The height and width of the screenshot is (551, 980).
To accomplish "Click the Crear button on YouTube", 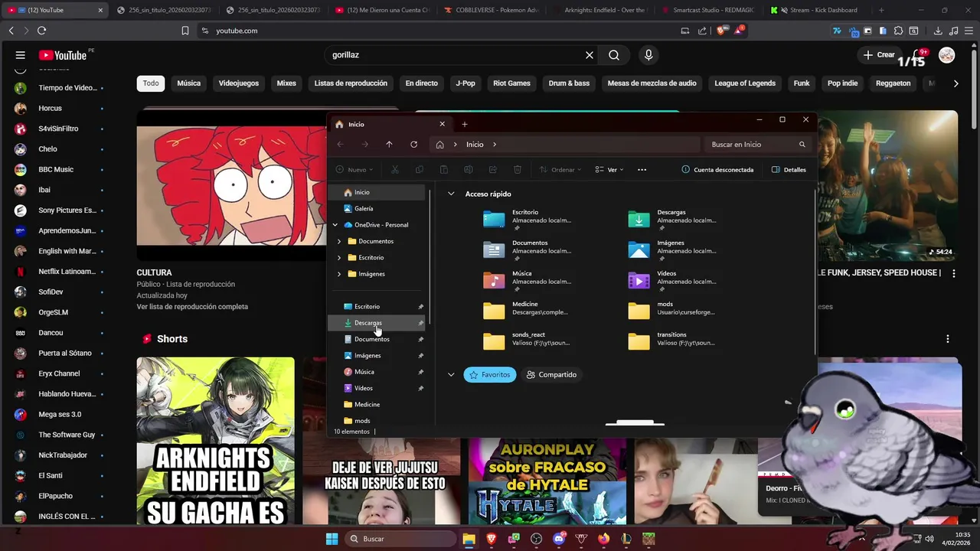I will coord(879,55).
